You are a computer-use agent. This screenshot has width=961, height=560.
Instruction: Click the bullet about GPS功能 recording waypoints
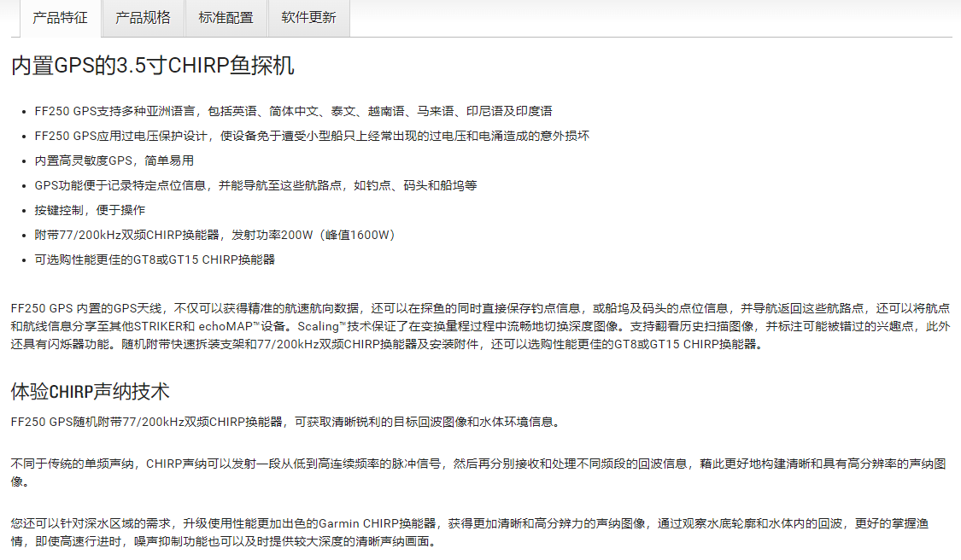pos(255,185)
